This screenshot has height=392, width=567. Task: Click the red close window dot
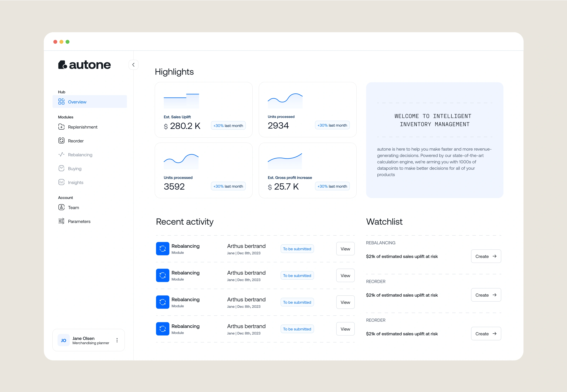coord(55,42)
